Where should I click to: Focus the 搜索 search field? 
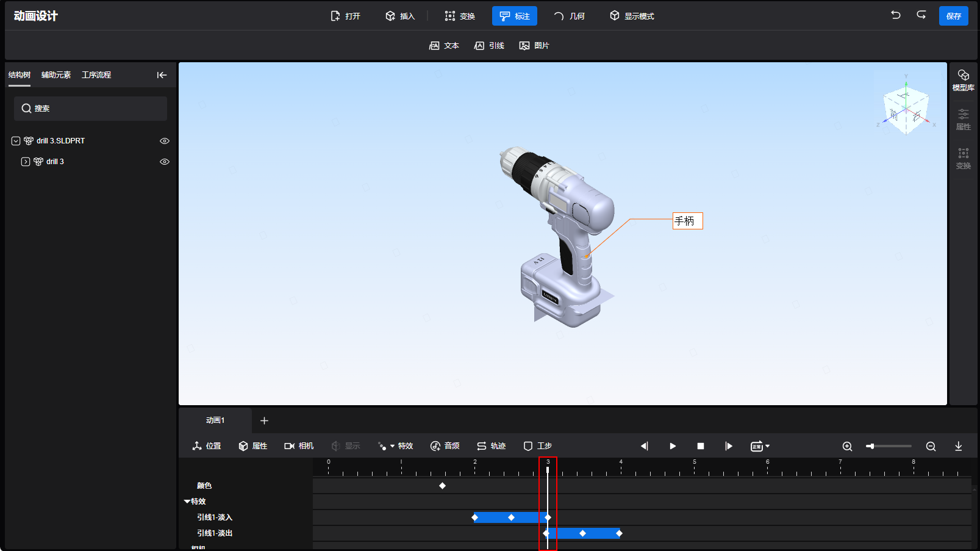90,109
